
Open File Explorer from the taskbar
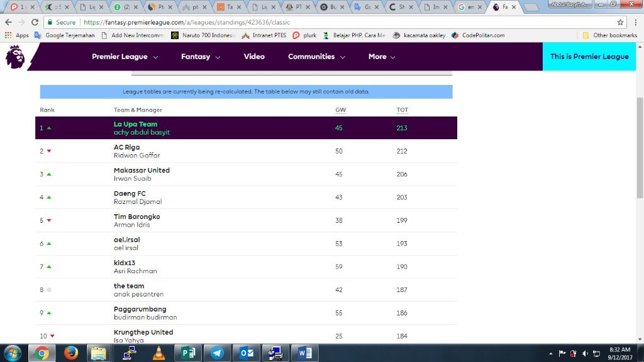click(x=99, y=353)
